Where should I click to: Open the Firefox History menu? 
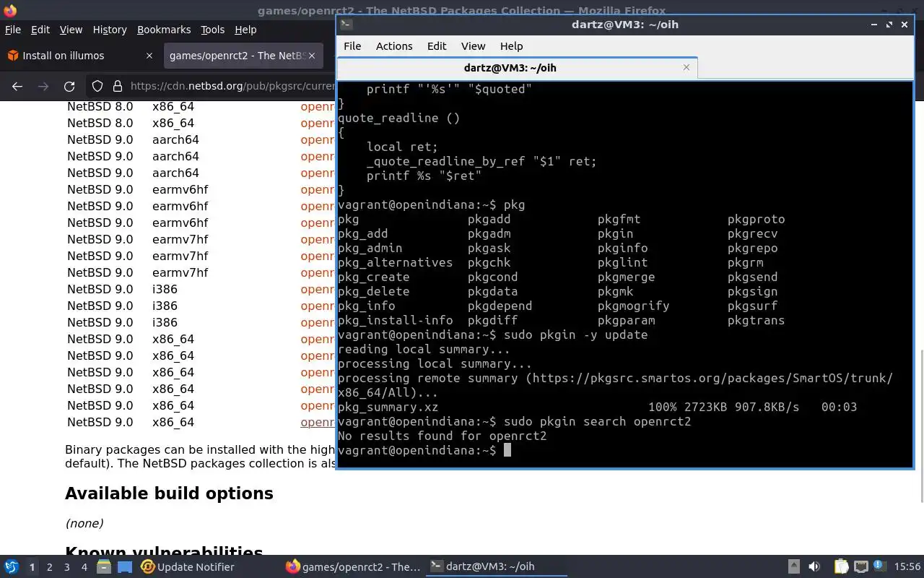110,30
